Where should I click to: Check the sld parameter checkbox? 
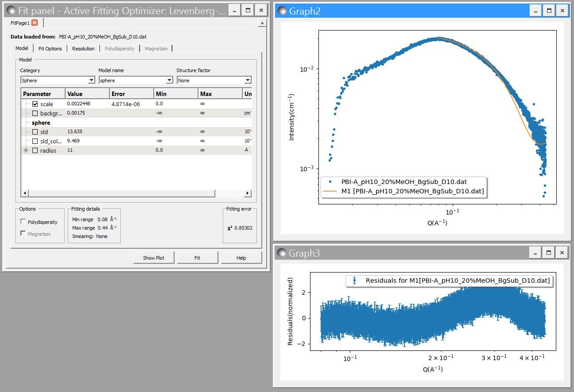35,132
